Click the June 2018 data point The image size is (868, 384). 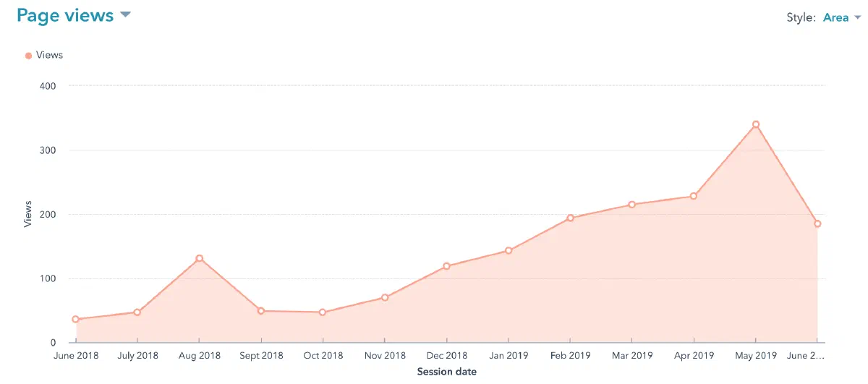pyautogui.click(x=75, y=319)
